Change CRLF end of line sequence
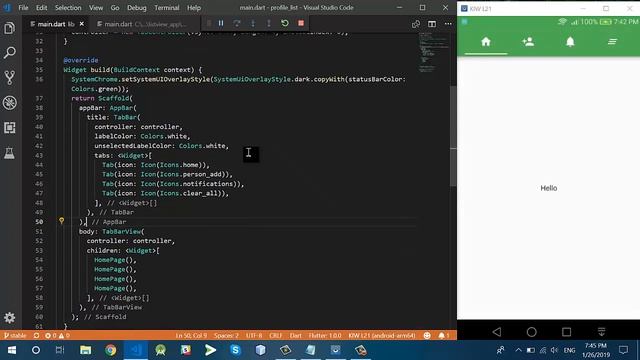 (276, 336)
